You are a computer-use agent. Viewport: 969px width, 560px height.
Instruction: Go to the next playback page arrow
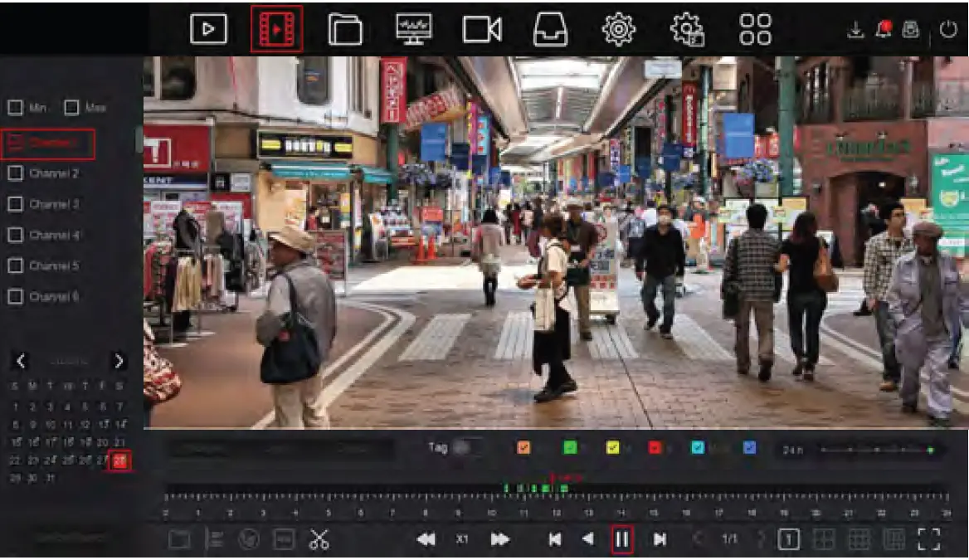click(760, 539)
